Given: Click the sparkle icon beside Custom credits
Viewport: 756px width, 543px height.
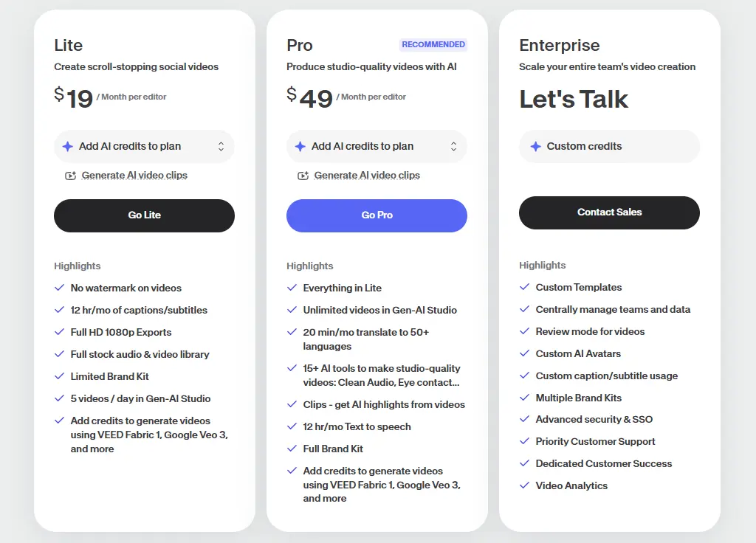Looking at the screenshot, I should tap(536, 146).
